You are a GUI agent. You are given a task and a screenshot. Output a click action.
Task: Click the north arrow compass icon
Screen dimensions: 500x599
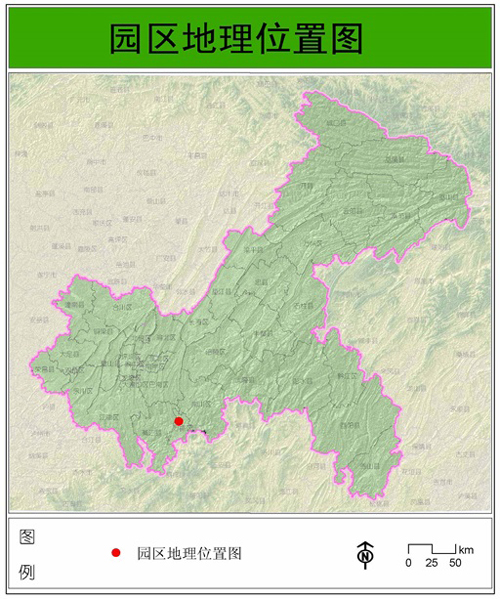point(366,555)
